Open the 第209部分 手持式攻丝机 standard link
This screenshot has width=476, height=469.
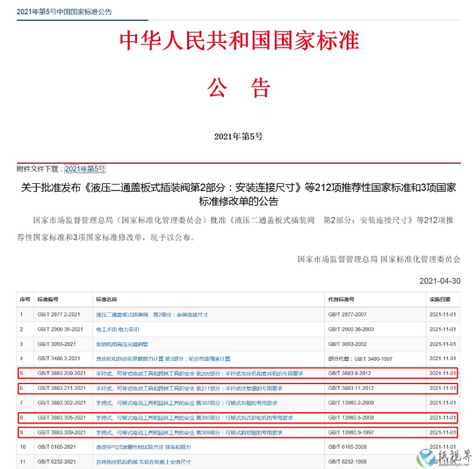point(199,374)
